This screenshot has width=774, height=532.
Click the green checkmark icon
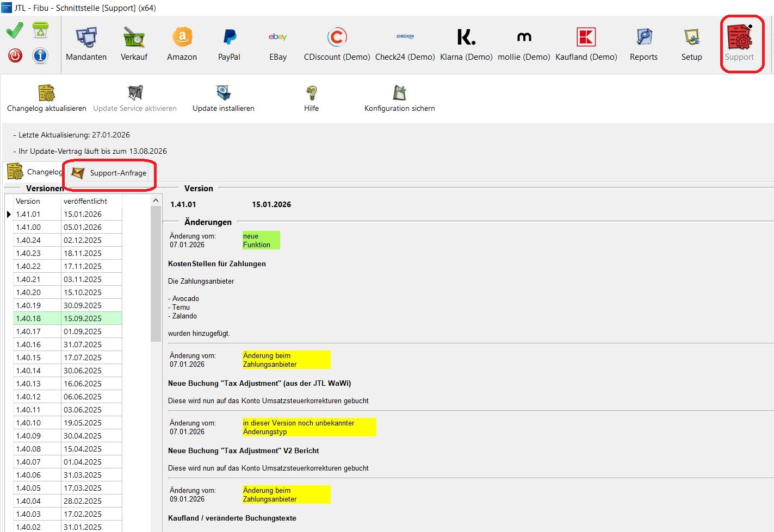[15, 30]
